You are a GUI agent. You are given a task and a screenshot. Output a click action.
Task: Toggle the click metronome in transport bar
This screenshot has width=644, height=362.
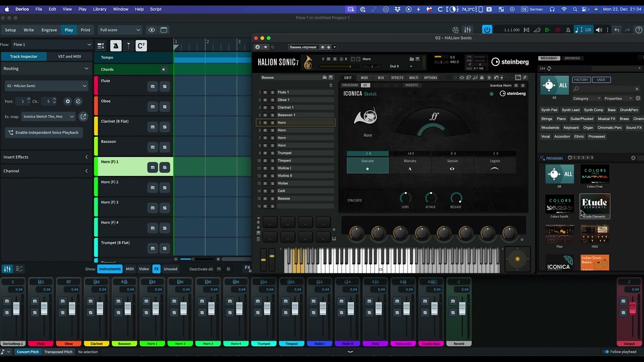(567, 30)
